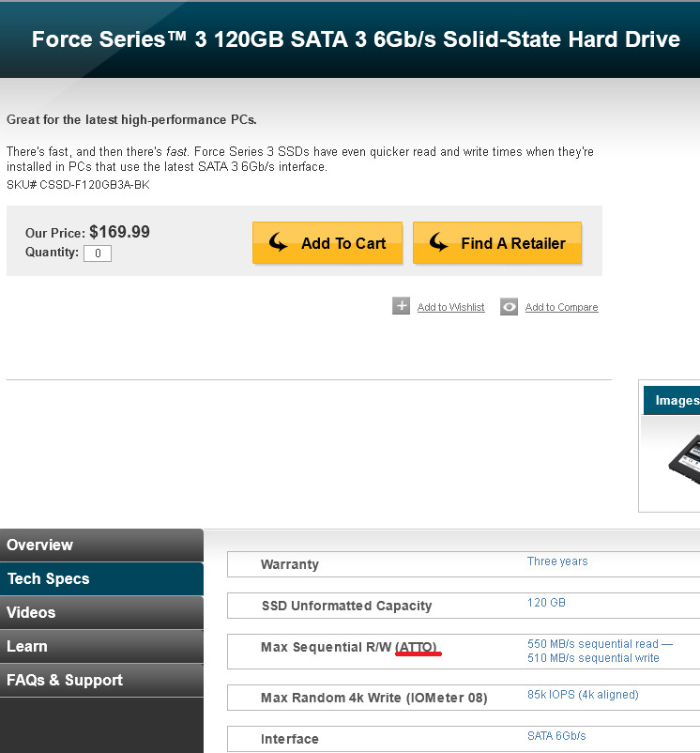Click the SSD product image thumbnail

[x=684, y=460]
